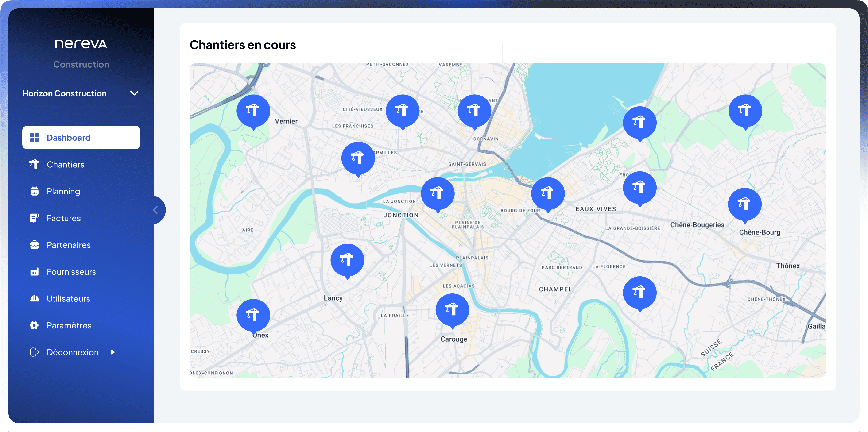Navigate to Factures
Viewport: 868px width, 432px height.
pyautogui.click(x=64, y=218)
